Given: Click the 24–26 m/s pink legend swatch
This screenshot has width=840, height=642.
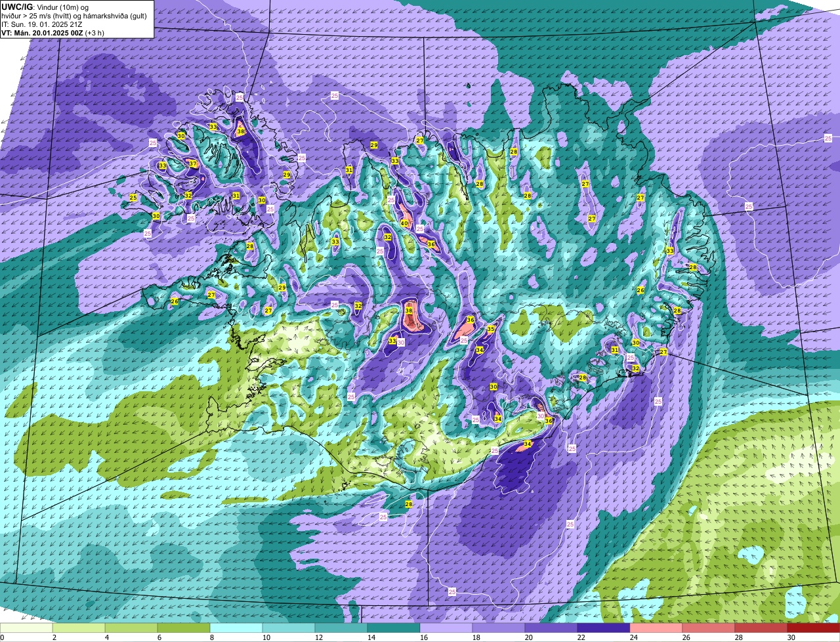Looking at the screenshot, I should [656, 628].
